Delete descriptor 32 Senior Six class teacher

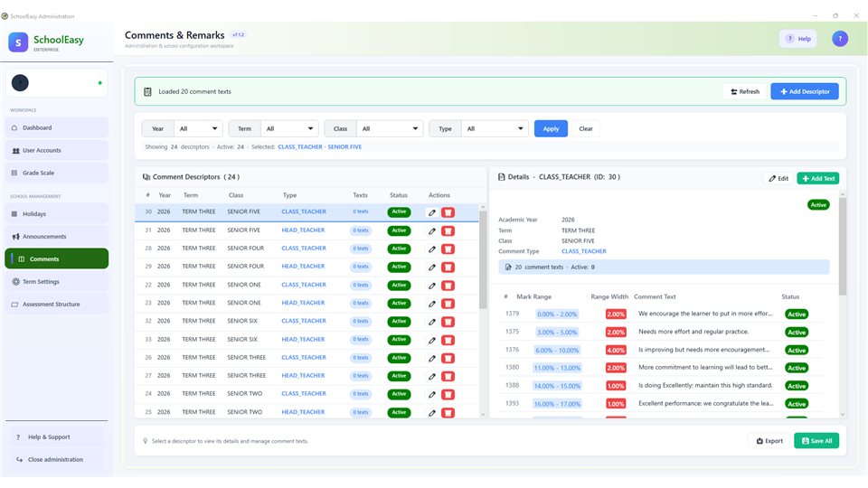[448, 322]
